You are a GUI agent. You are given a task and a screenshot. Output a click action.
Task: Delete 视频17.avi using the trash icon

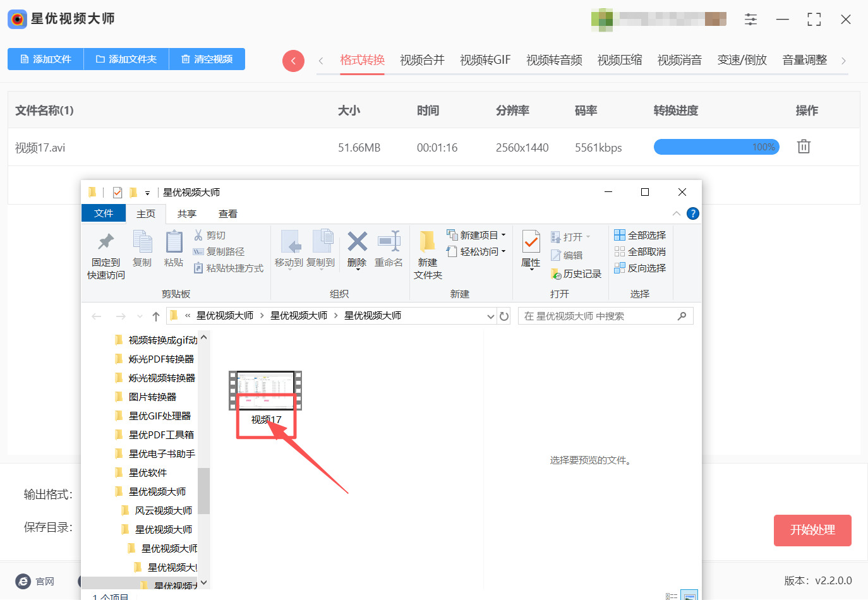pos(803,146)
